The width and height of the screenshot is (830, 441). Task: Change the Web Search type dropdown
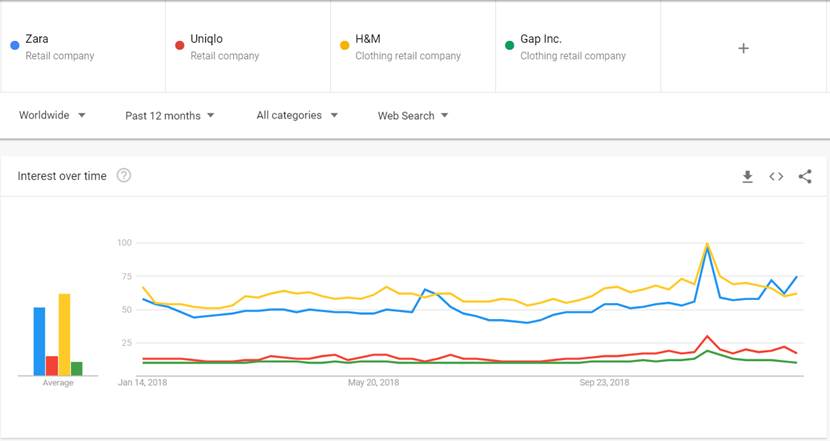pos(412,116)
